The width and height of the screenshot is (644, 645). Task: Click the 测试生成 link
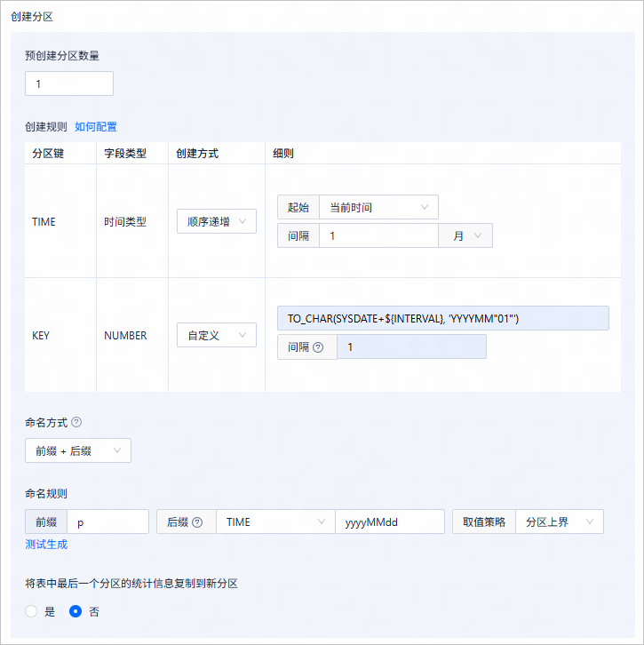pyautogui.click(x=46, y=545)
